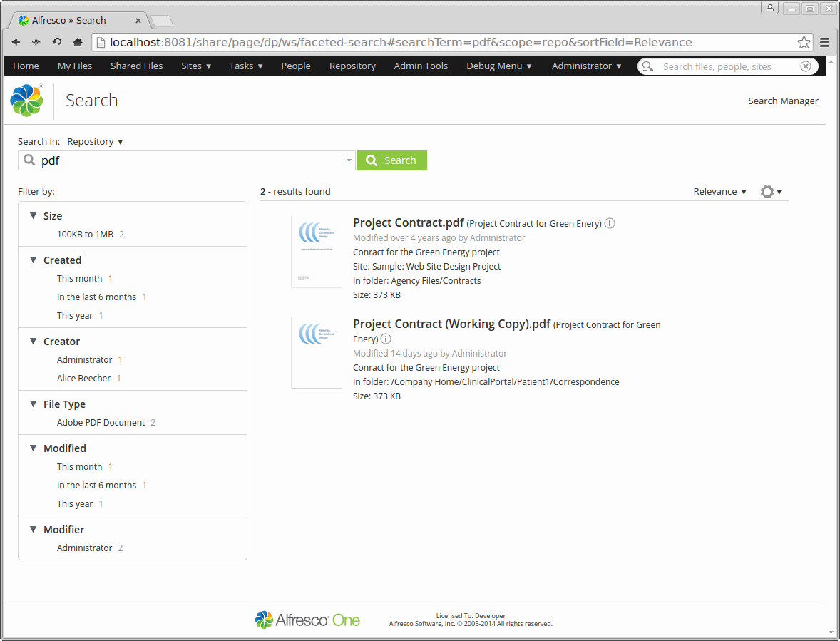
Task: Open the browser home page
Action: (78, 42)
